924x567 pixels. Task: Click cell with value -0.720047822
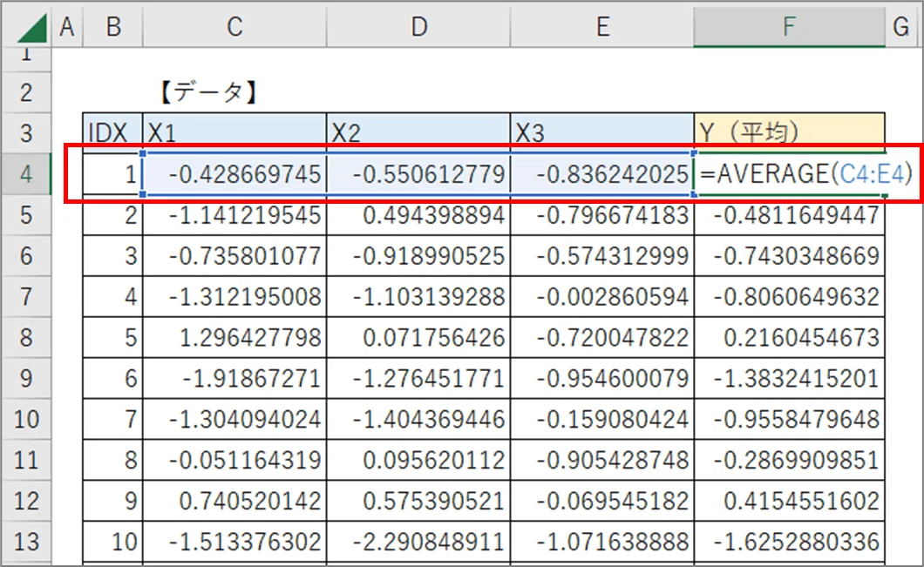click(x=602, y=337)
